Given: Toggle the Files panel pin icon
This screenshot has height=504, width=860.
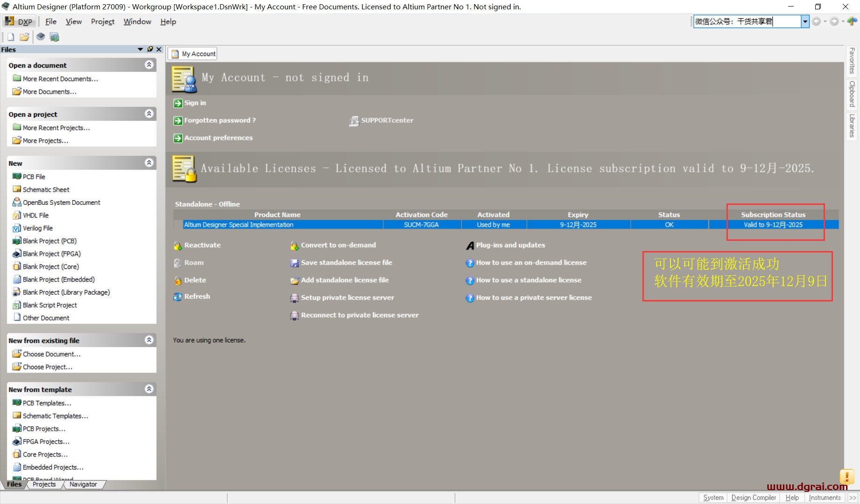Looking at the screenshot, I should point(150,49).
